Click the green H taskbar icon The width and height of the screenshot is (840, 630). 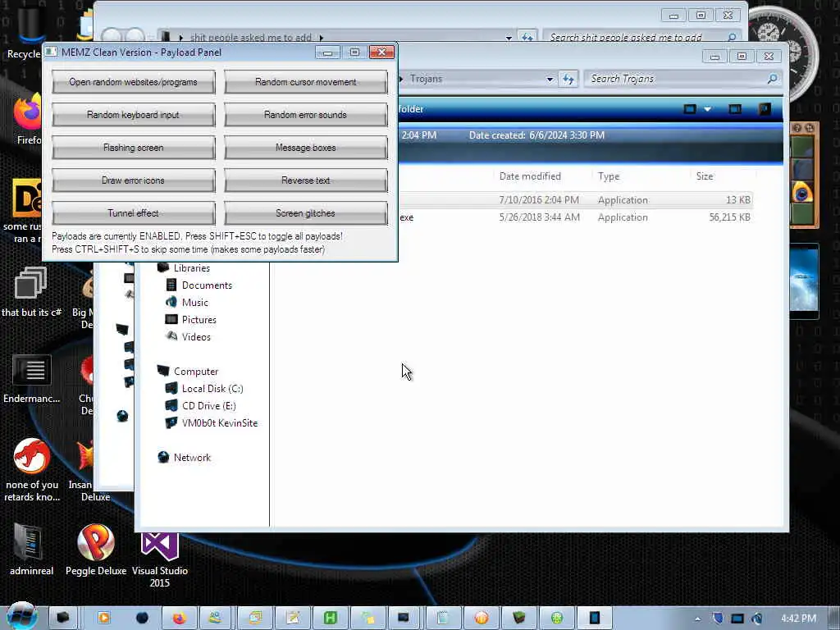[x=331, y=619]
